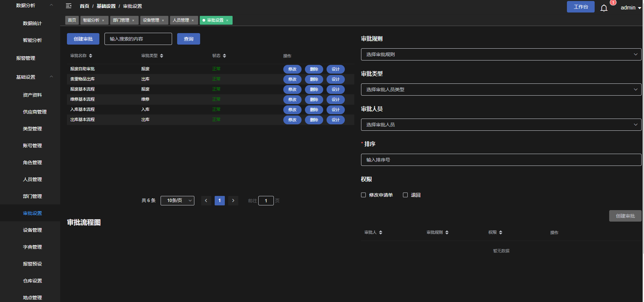The width and height of the screenshot is (644, 302).
Task: Go to the next page arrow
Action: pyautogui.click(x=233, y=201)
